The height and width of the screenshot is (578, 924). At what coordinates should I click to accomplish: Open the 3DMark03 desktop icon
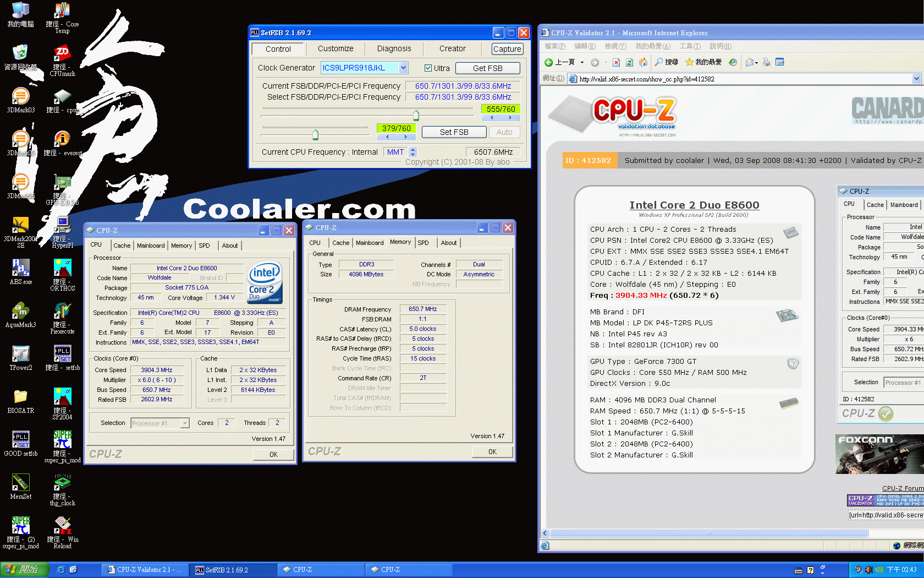click(20, 100)
